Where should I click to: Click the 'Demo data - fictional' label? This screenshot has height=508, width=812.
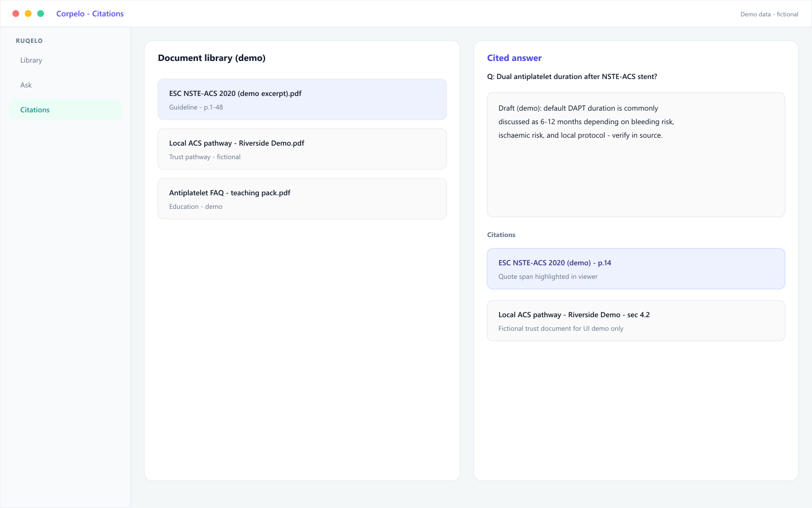click(x=769, y=14)
